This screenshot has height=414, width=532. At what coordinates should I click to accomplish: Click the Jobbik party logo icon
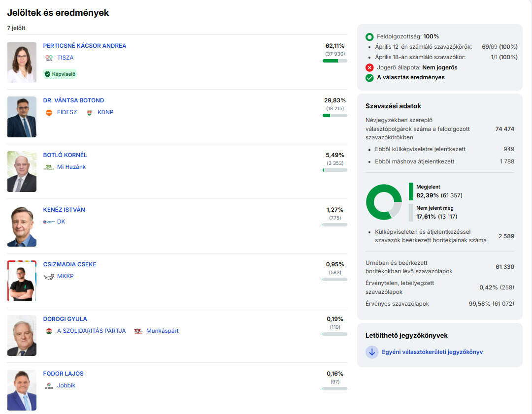pyautogui.click(x=49, y=385)
